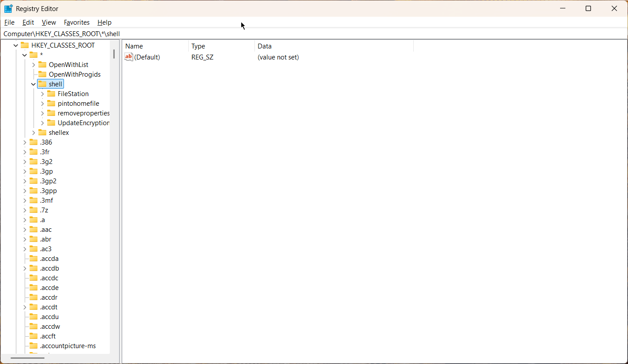The image size is (628, 364).
Task: Collapse the * key node
Action: point(25,55)
